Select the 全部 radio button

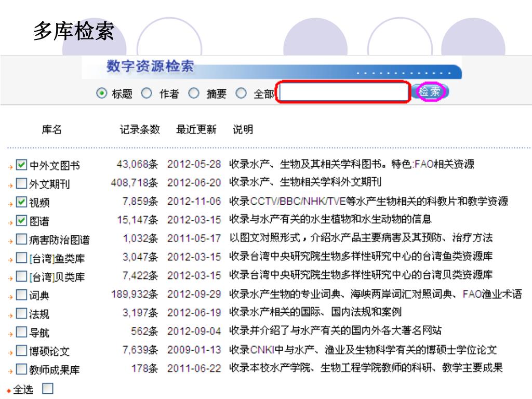(x=241, y=93)
